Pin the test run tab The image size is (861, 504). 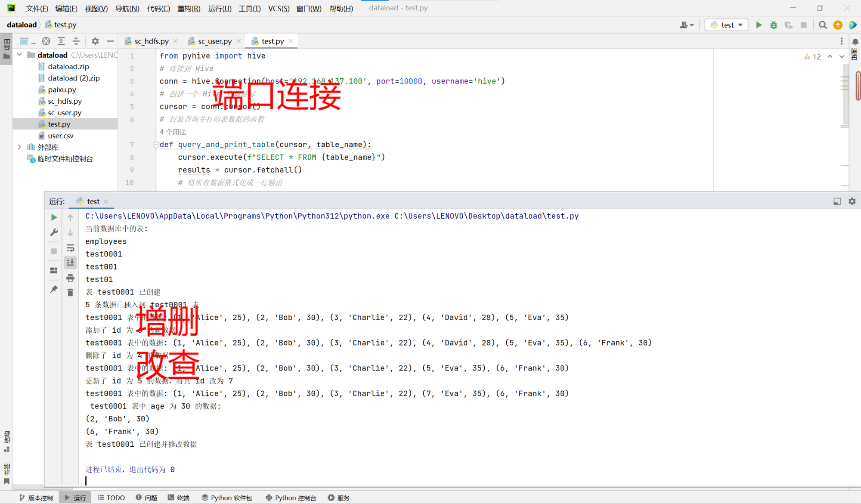pyautogui.click(x=53, y=289)
